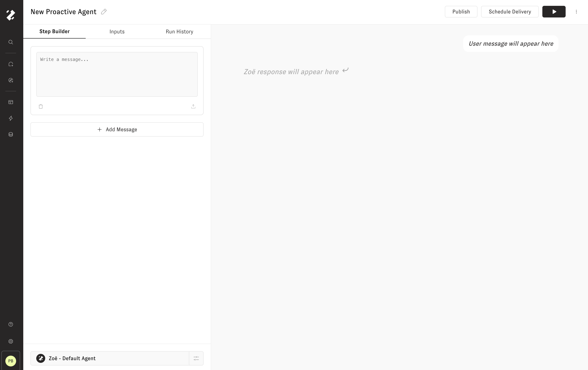The image size is (588, 370).
Task: Open the PB user avatar menu
Action: pyautogui.click(x=11, y=361)
